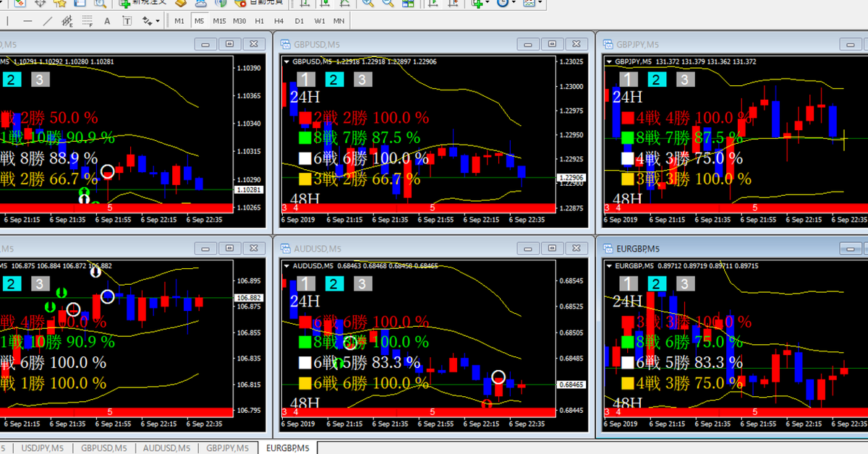Viewport: 868px width, 454px height.
Task: Switch to the USDJPY,M5 chart tab
Action: pos(44,448)
